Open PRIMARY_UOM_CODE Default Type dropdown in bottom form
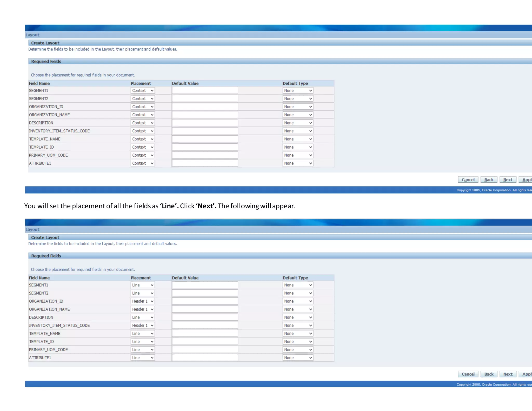 pyautogui.click(x=298, y=350)
